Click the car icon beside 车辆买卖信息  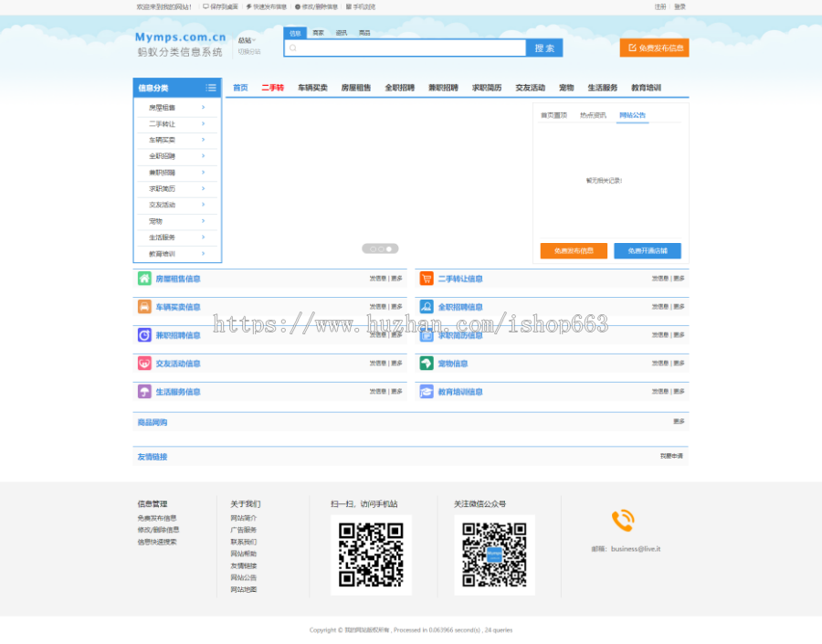click(x=144, y=307)
